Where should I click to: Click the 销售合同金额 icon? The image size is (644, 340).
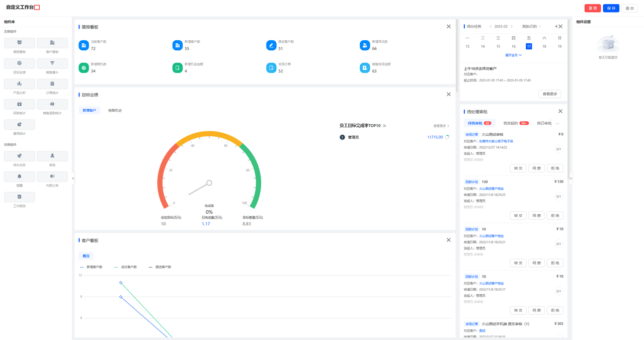(x=365, y=67)
